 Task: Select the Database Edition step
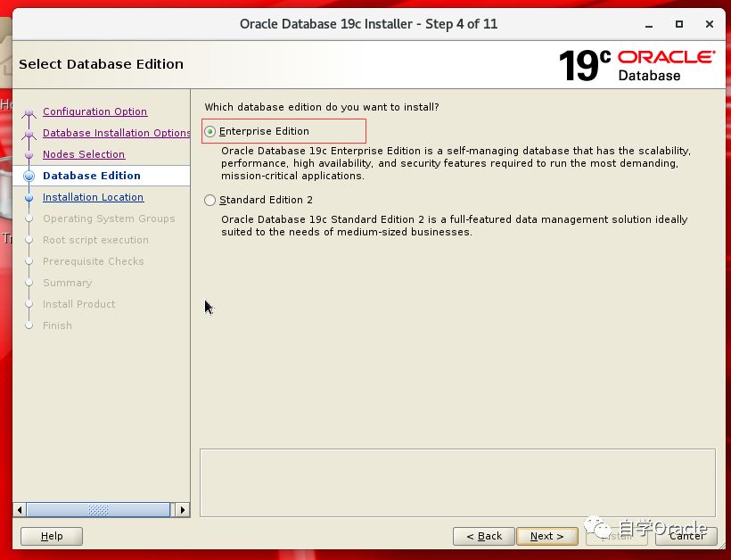coord(91,176)
